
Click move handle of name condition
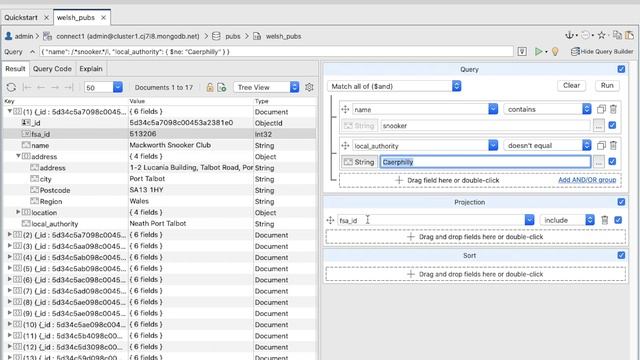pos(345,109)
